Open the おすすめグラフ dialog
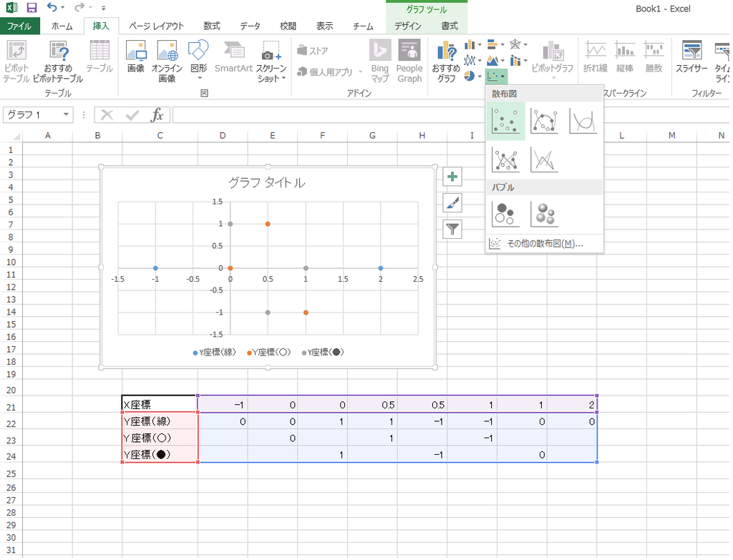This screenshot has width=733, height=560. (447, 62)
